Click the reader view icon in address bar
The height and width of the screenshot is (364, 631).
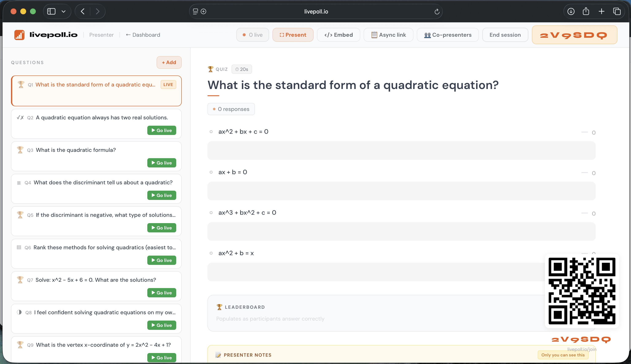click(195, 12)
